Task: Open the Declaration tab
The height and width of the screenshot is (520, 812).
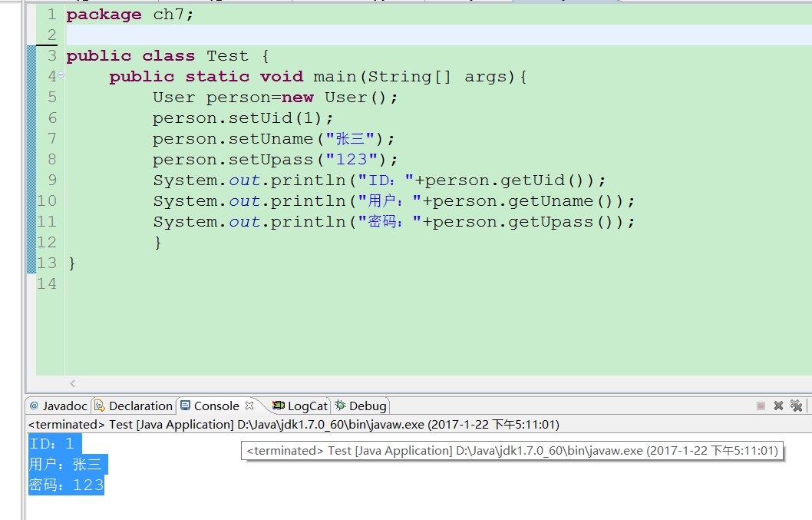Action: point(138,406)
